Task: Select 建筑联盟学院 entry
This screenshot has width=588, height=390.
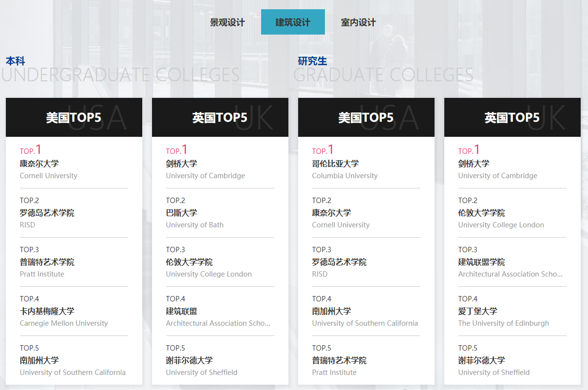Action: [x=481, y=262]
